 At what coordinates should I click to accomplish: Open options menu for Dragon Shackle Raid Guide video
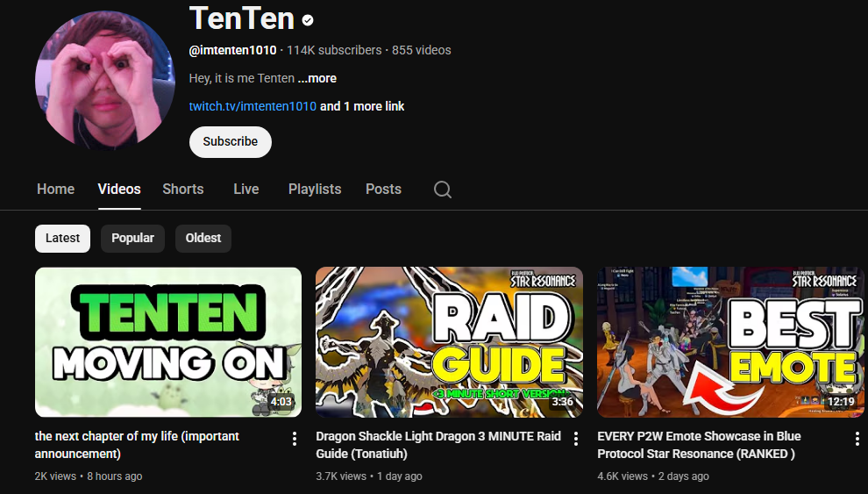pos(576,440)
